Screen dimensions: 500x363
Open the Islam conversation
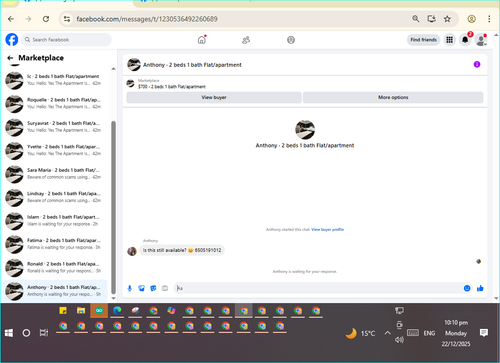click(x=55, y=221)
